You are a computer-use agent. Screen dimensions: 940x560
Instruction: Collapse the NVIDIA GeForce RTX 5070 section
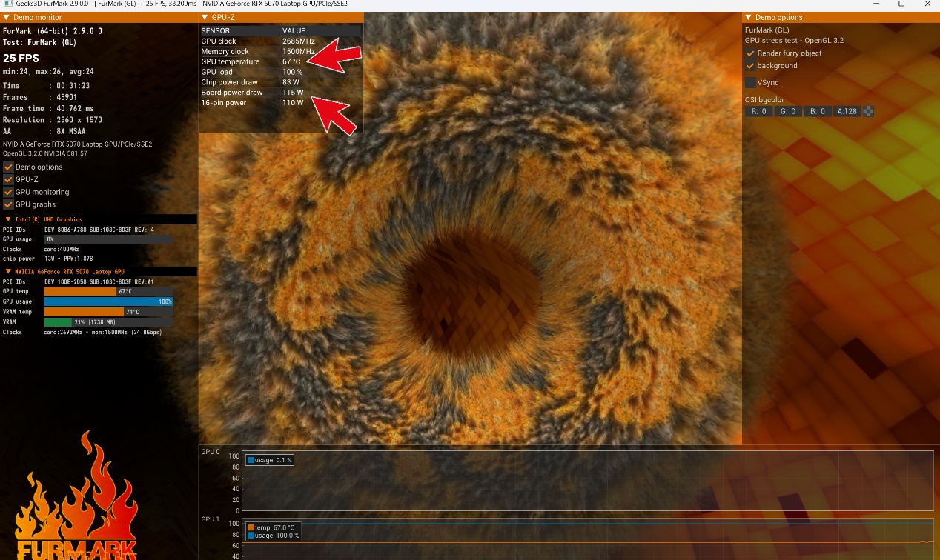click(x=8, y=272)
